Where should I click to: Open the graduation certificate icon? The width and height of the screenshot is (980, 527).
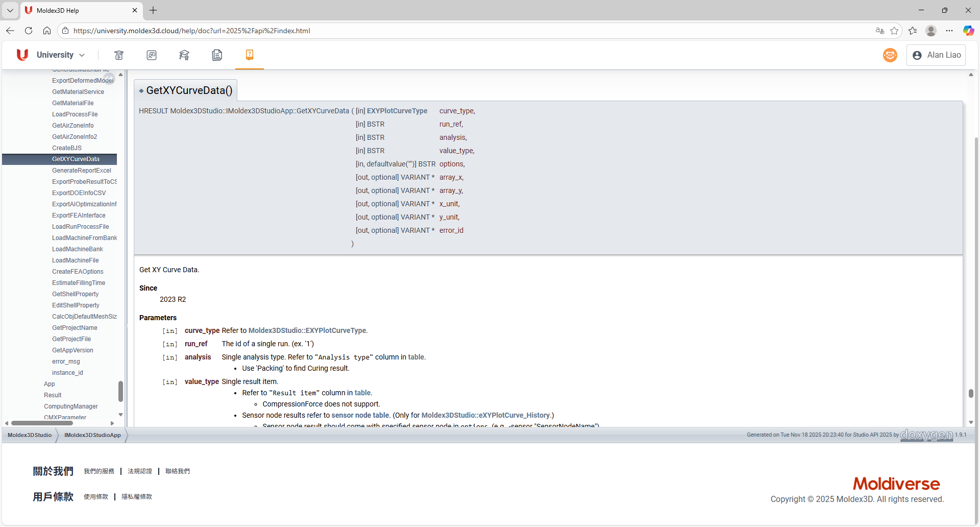(x=184, y=55)
